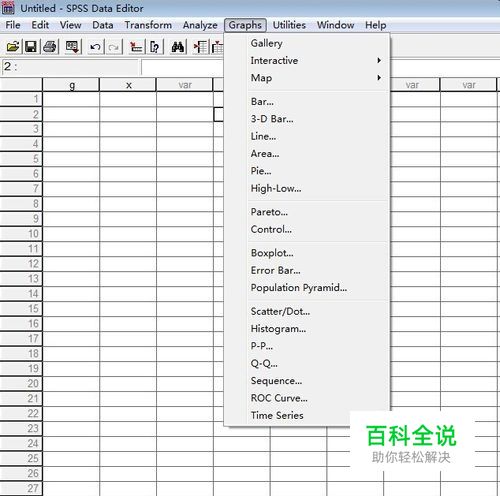Open the Help menu
Image resolution: width=500 pixels, height=496 pixels.
click(376, 25)
